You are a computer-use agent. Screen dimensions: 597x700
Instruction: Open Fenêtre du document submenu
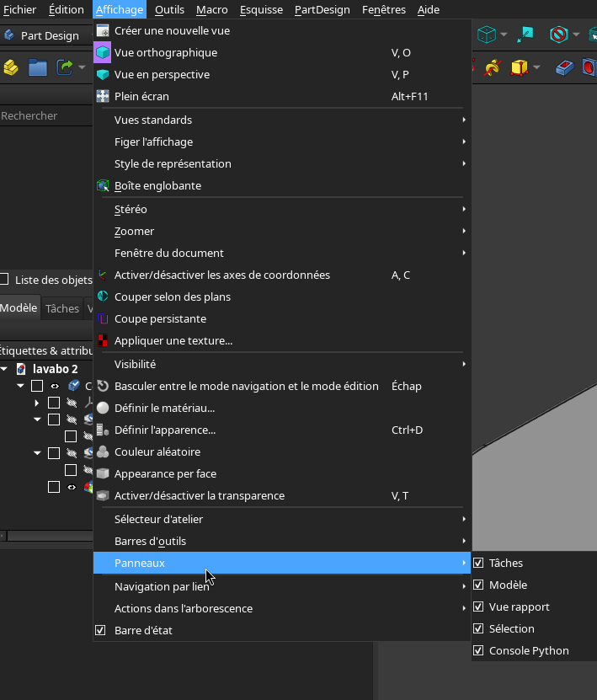pos(282,253)
